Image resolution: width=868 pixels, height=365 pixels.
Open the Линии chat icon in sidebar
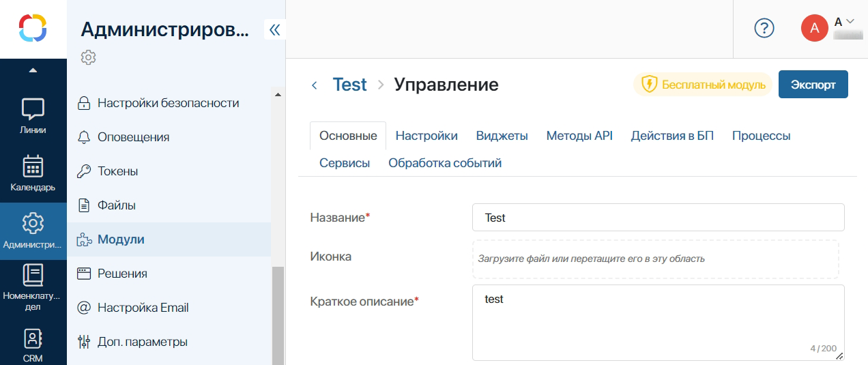click(33, 109)
